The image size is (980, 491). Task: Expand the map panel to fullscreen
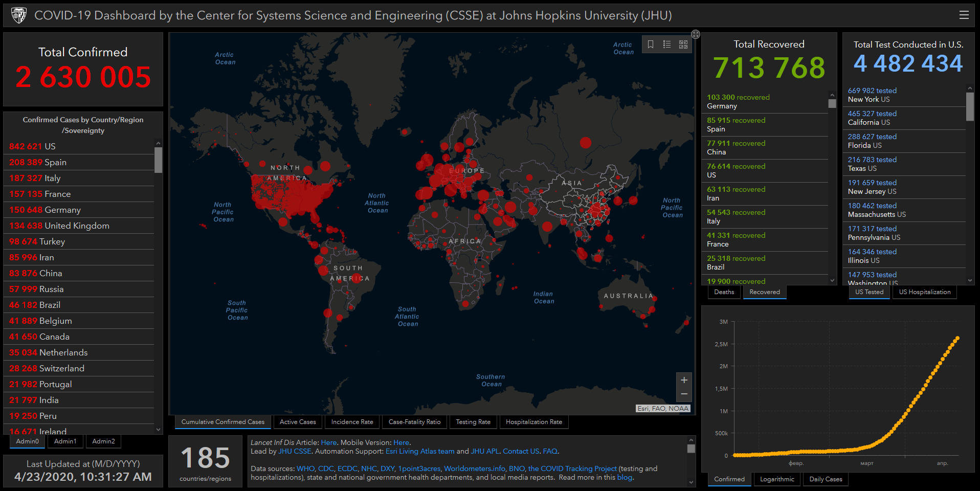coord(696,34)
